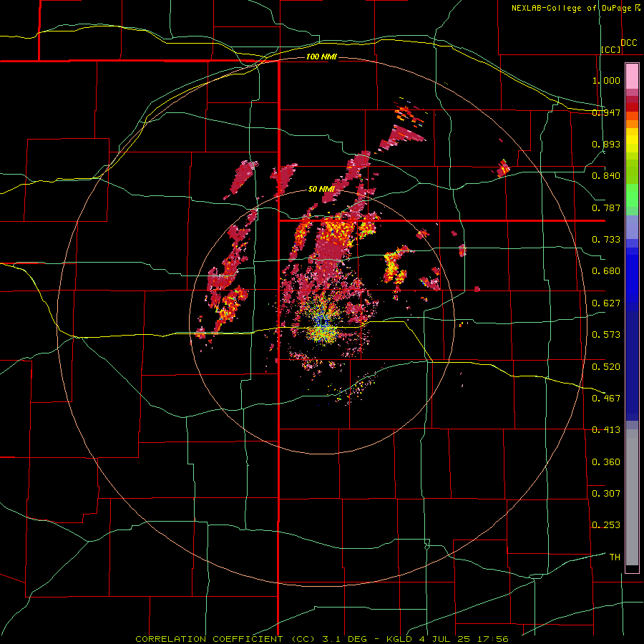Pick the lavender swatch on the color bar
Screen dimensions: 644x644
tap(632, 227)
